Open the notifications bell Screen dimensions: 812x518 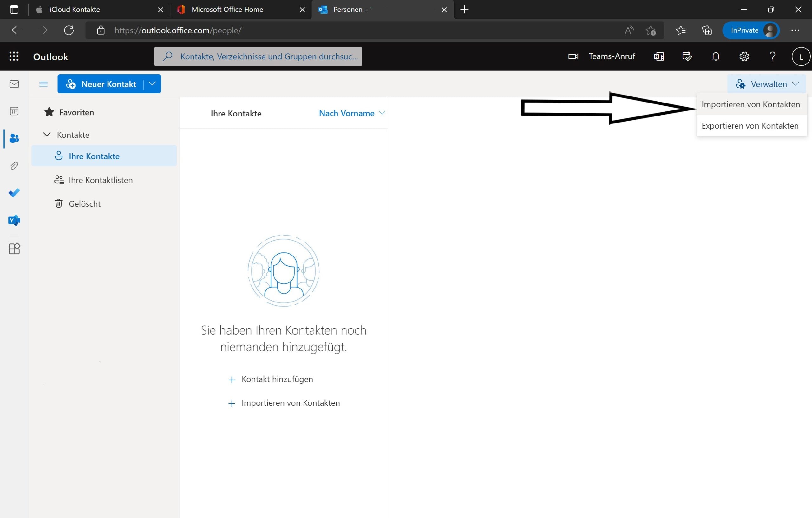pos(716,56)
